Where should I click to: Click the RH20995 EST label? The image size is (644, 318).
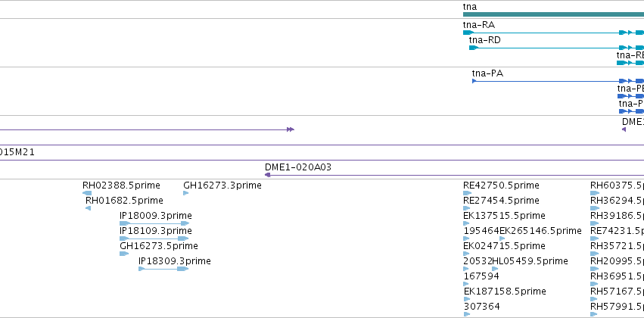pyautogui.click(x=617, y=261)
